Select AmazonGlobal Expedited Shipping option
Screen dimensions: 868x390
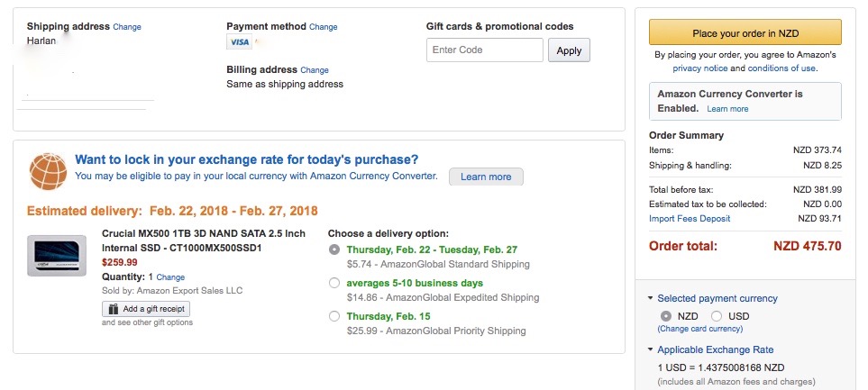coord(334,283)
